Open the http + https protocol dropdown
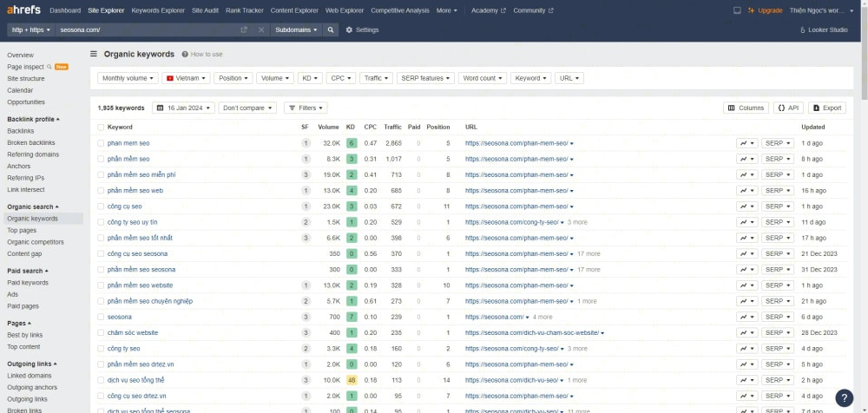The width and height of the screenshot is (868, 413). point(31,29)
